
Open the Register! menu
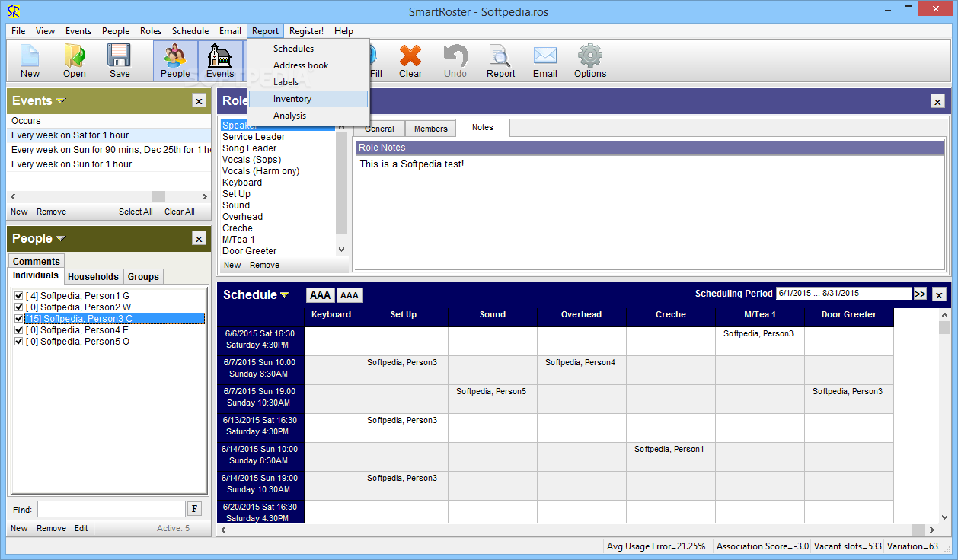(306, 31)
